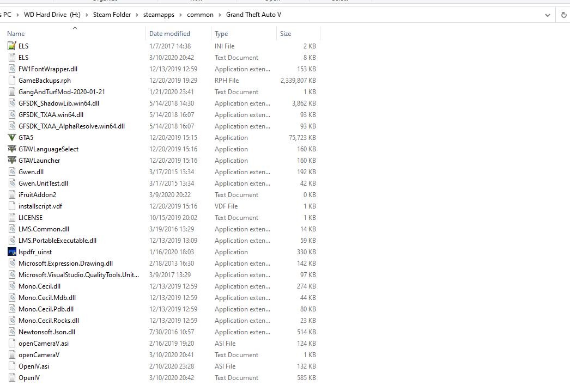The height and width of the screenshot is (392, 570).
Task: Click the INI File type cell
Action: pyautogui.click(x=225, y=46)
